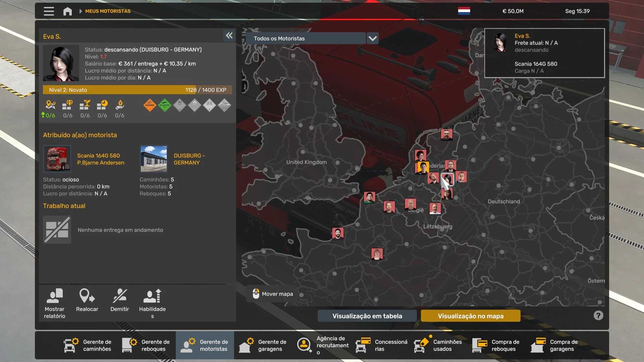
Task: Open Todos os Motoristas combo box
Action: point(305,38)
